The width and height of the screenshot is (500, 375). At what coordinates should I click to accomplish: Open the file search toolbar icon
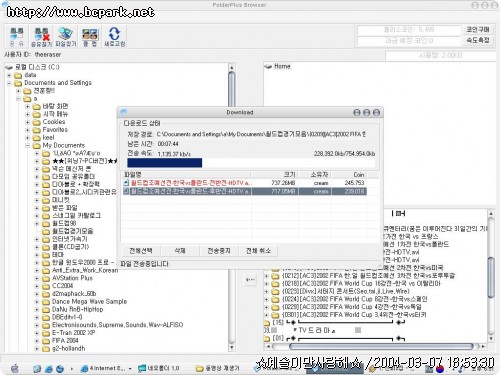coord(66,37)
